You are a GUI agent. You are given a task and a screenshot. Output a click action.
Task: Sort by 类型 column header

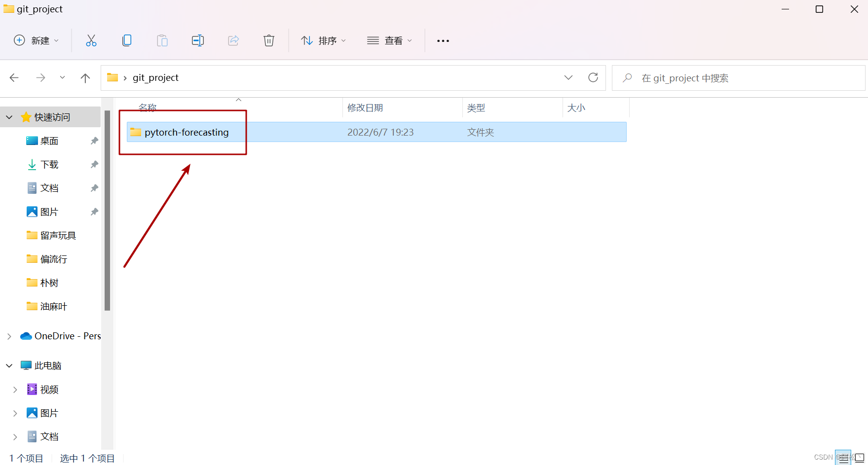(476, 107)
